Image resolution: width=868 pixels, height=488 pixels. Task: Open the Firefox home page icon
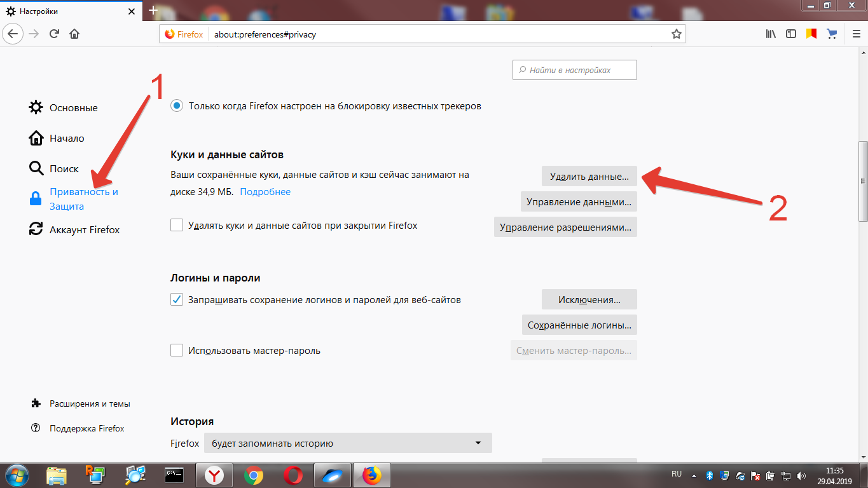tap(74, 34)
